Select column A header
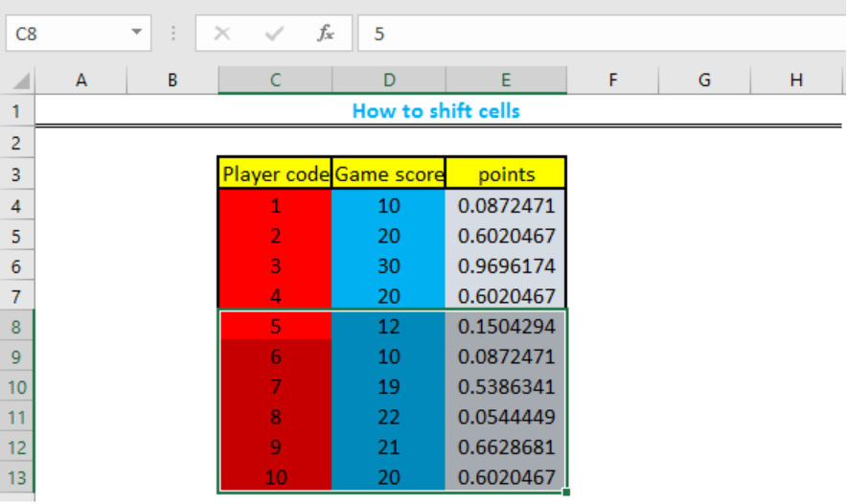Screen dimensions: 847x504 click(81, 80)
